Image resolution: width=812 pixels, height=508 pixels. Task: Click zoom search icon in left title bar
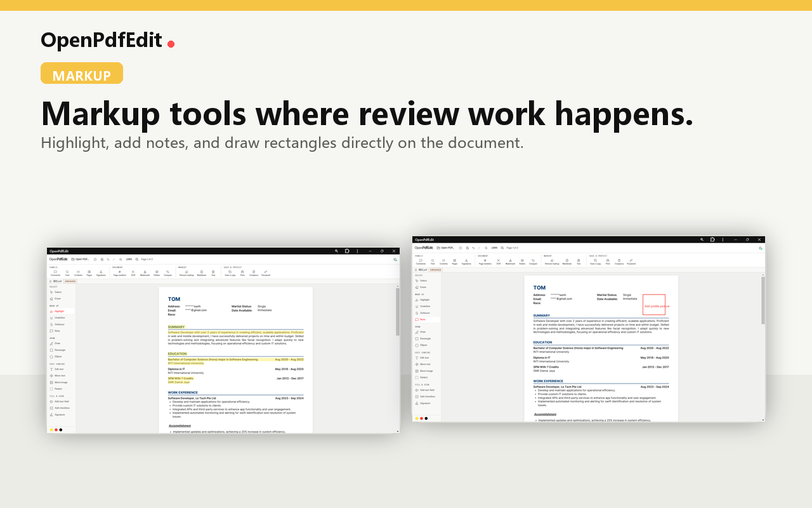click(336, 251)
